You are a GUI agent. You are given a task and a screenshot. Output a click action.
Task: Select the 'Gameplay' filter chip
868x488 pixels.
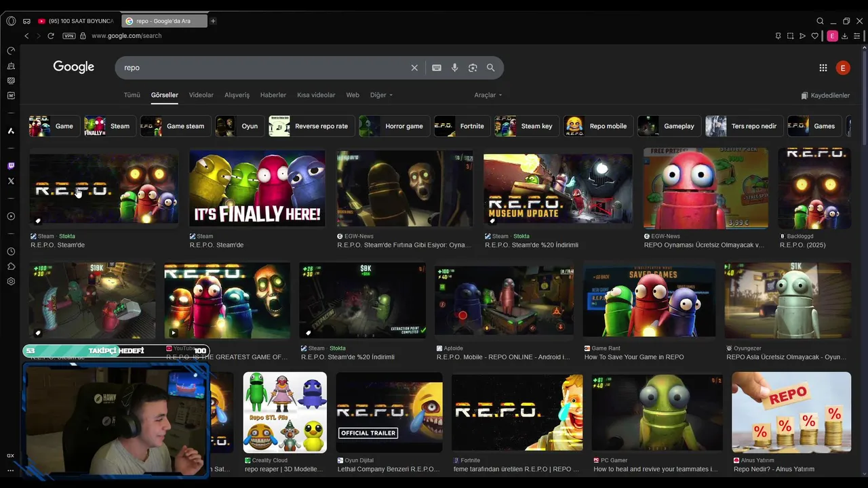(x=668, y=126)
